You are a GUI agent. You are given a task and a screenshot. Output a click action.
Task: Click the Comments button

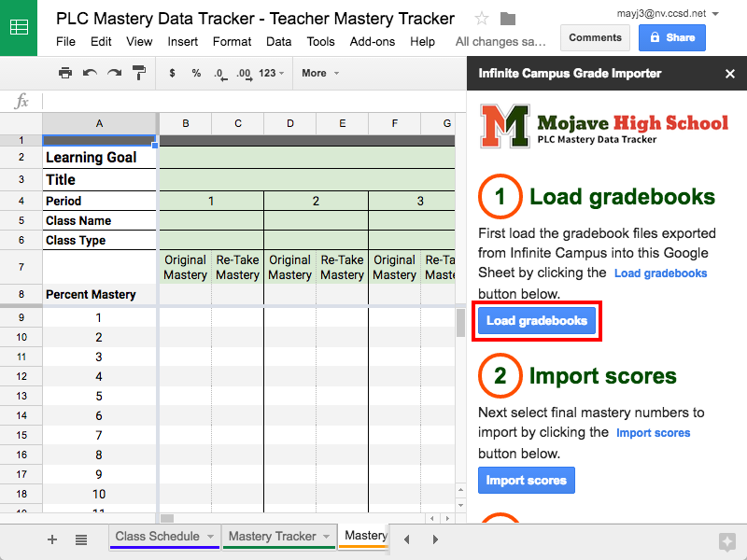pyautogui.click(x=595, y=37)
